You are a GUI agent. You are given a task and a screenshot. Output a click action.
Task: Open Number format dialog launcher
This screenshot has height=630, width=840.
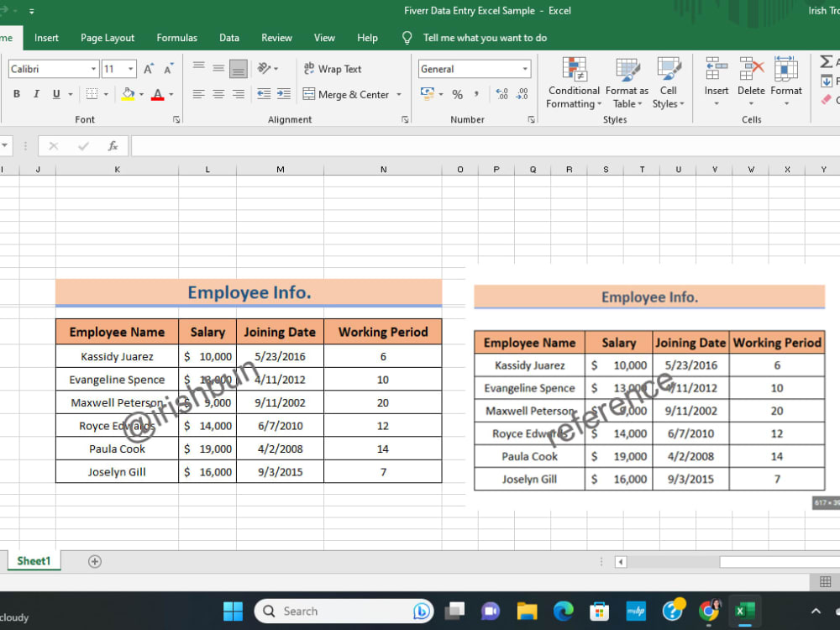[532, 120]
